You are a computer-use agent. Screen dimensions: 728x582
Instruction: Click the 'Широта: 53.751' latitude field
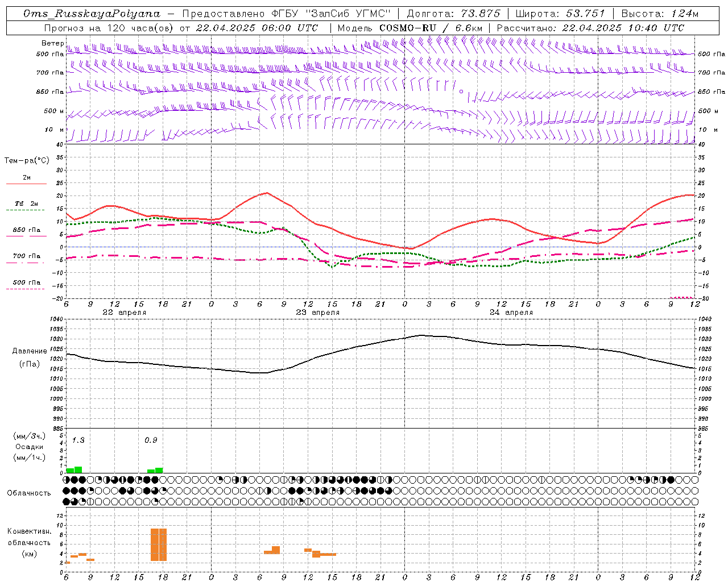tap(560, 14)
